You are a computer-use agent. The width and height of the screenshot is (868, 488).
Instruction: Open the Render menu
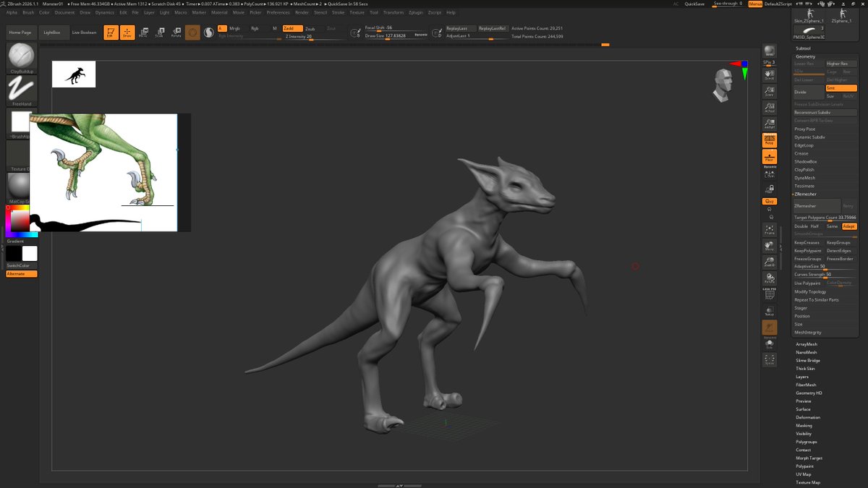pos(302,12)
